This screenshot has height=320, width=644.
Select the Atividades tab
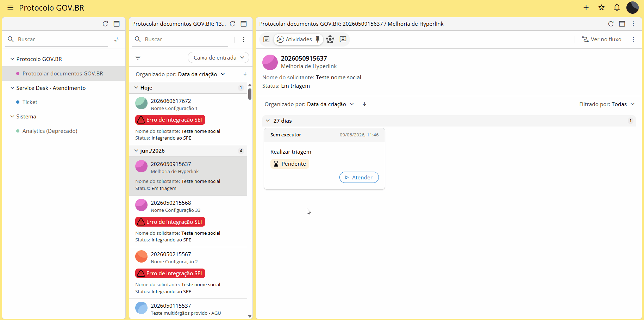(294, 39)
